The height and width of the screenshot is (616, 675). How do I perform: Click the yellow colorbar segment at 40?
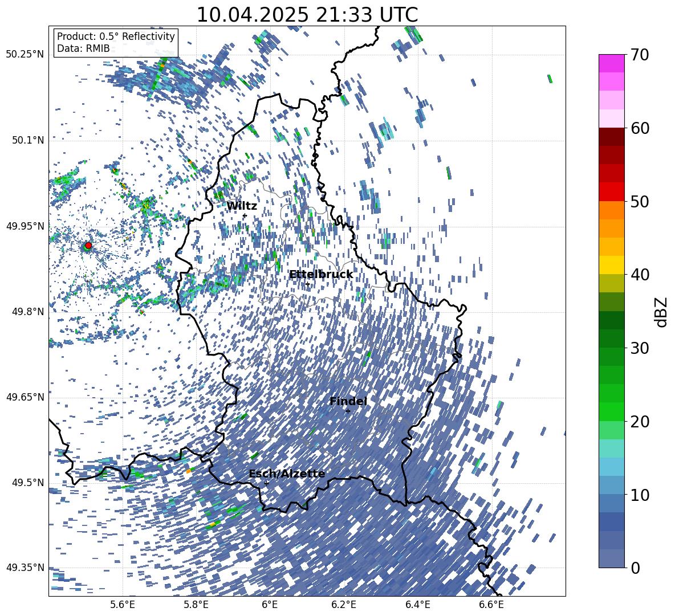611,265
